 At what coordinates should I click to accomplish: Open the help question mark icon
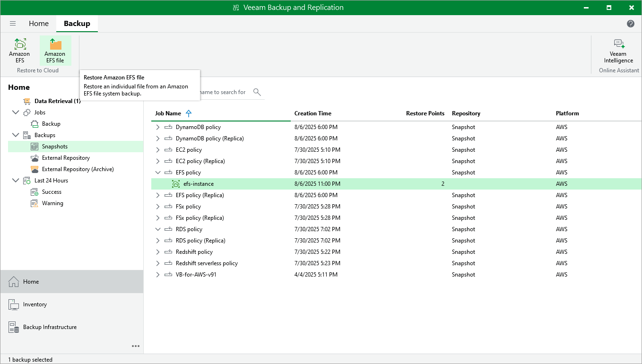point(630,24)
